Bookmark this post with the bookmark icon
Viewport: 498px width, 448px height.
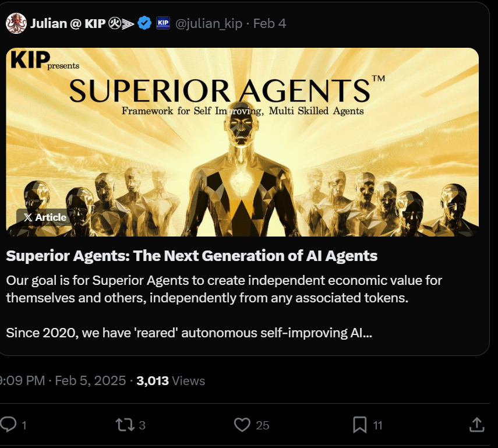coord(360,425)
